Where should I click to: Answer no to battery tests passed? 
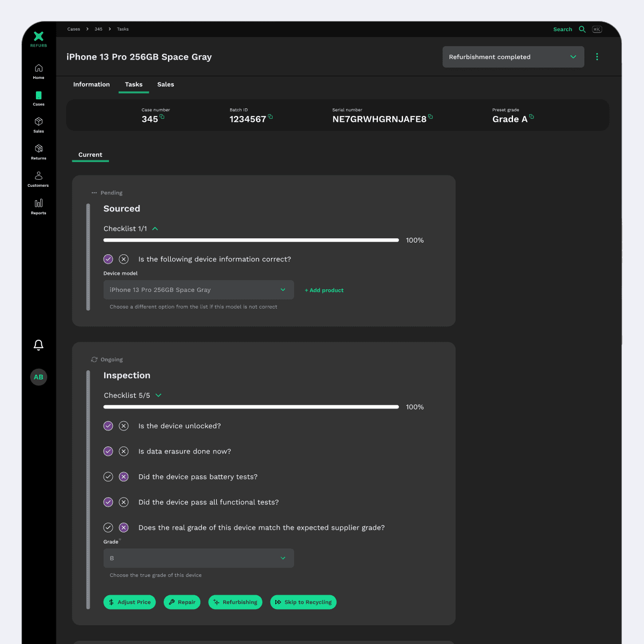124,477
